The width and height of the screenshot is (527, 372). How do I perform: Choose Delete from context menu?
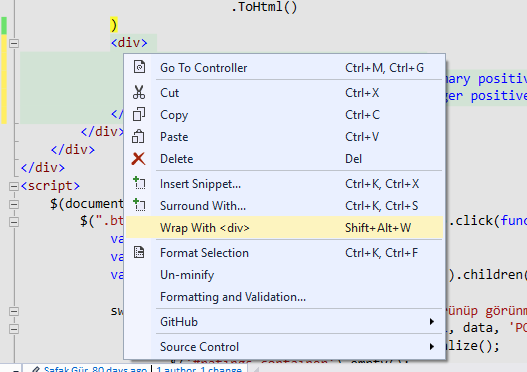[284, 159]
